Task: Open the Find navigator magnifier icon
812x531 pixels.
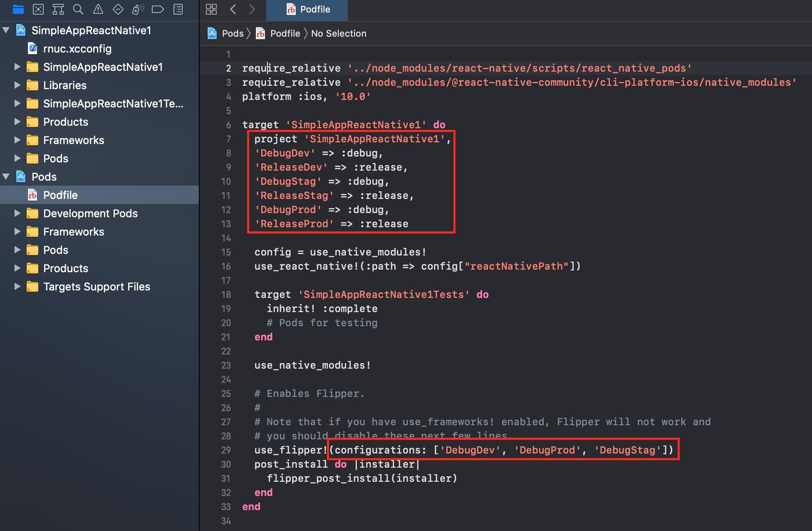Action: tap(78, 9)
